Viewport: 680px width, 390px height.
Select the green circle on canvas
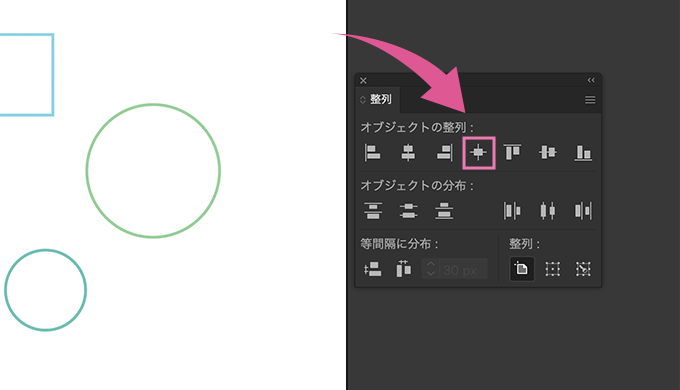[x=153, y=170]
